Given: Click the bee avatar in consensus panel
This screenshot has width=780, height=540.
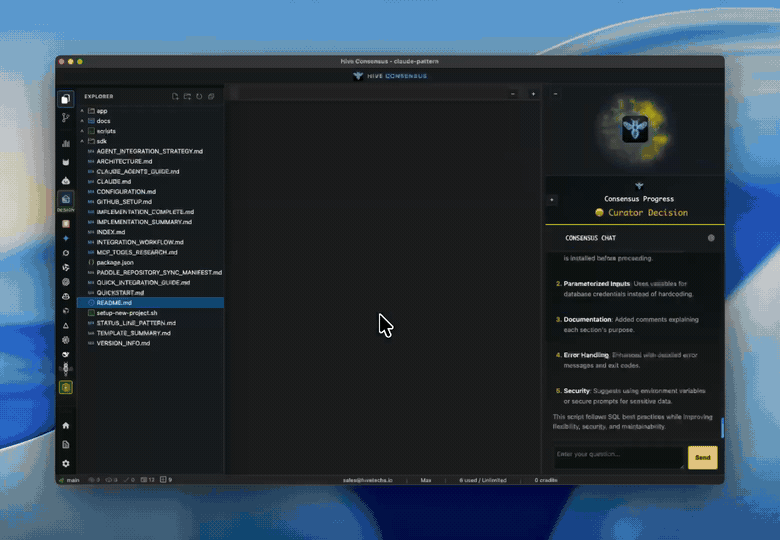Looking at the screenshot, I should point(635,129).
